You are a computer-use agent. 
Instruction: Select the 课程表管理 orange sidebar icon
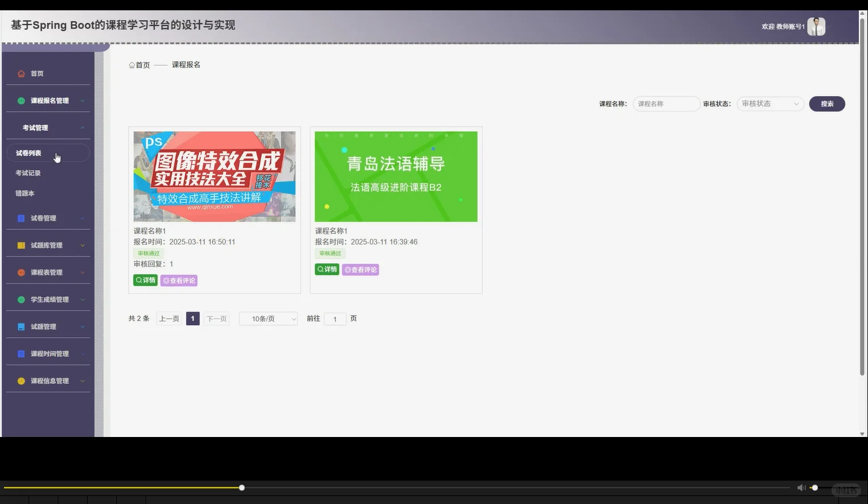[x=21, y=272]
